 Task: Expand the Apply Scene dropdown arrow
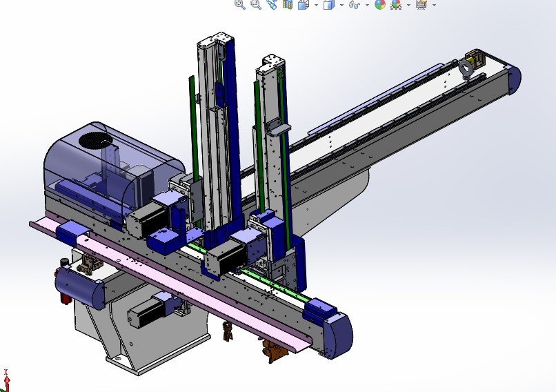click(x=408, y=5)
